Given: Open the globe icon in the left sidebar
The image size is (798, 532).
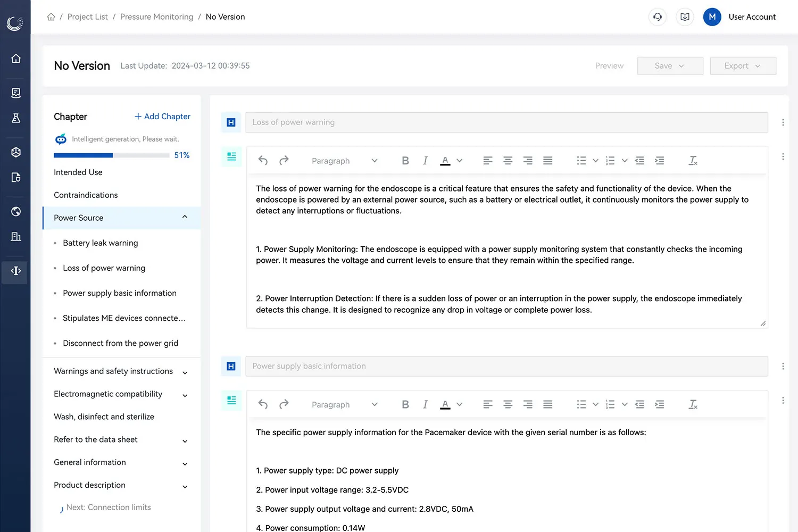Looking at the screenshot, I should (15, 211).
